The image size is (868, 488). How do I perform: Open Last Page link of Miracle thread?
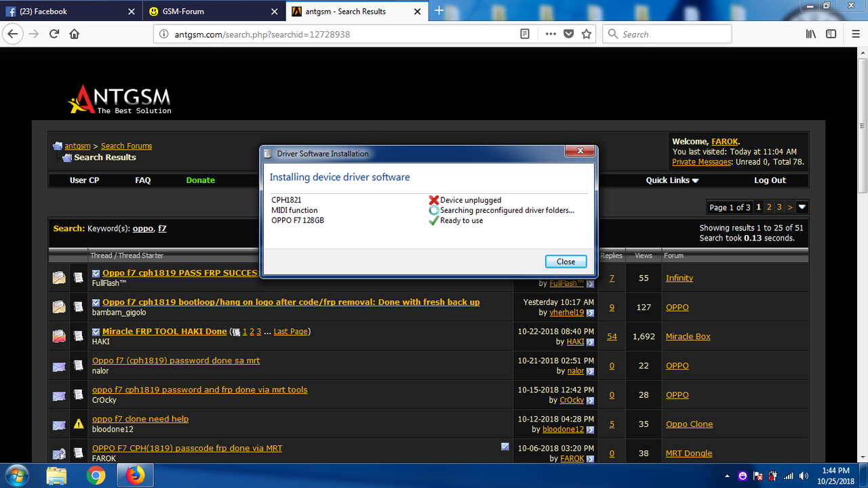(x=291, y=331)
